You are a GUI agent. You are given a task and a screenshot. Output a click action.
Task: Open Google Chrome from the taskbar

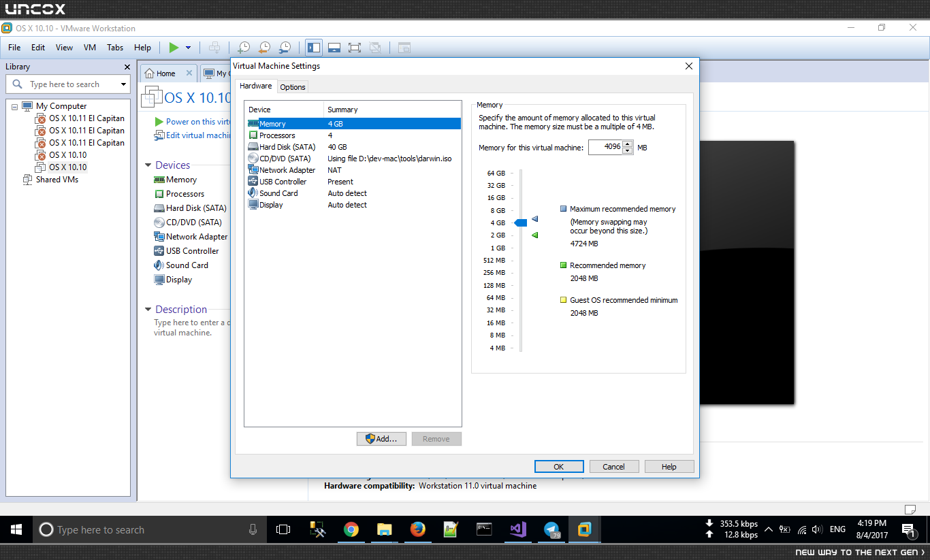point(351,530)
